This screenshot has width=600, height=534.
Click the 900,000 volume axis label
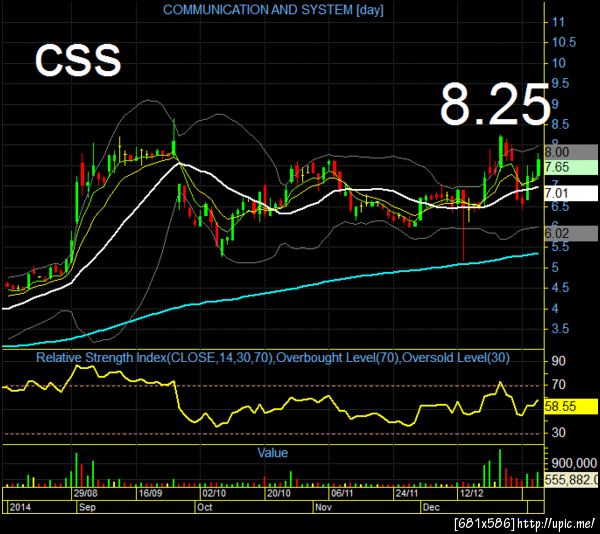[x=574, y=463]
